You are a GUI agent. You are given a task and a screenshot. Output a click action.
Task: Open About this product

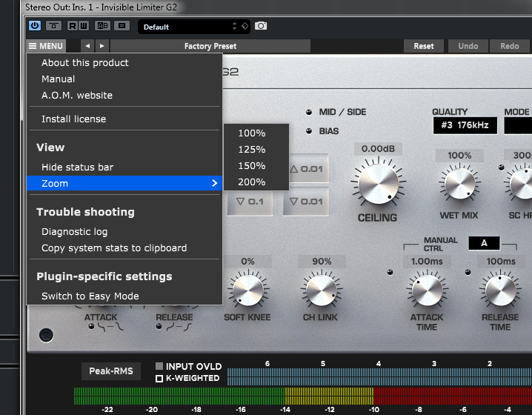pos(124,63)
